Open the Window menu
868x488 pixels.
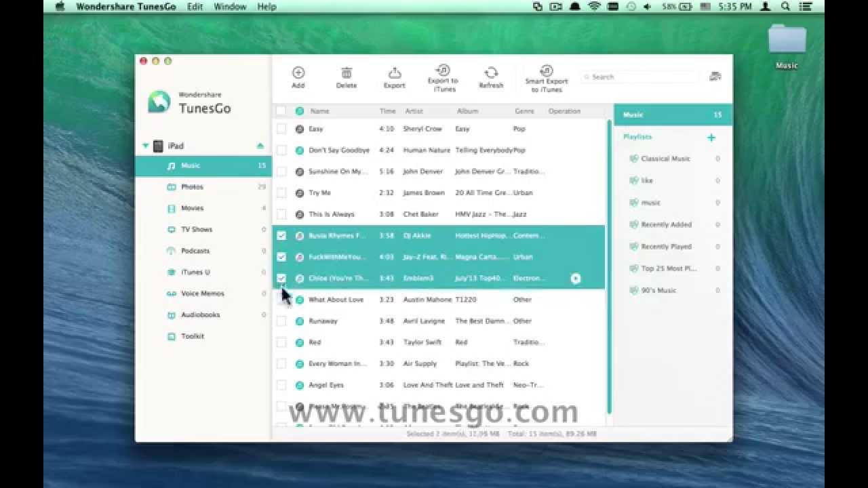230,7
